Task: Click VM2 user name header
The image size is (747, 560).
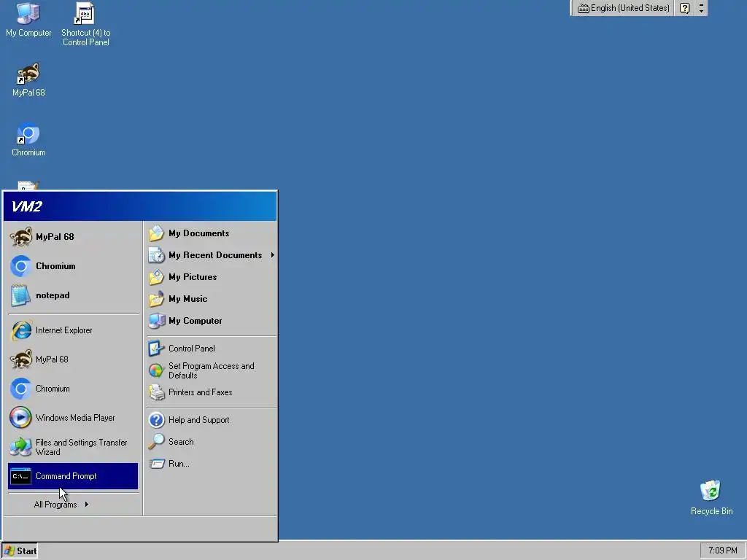Action: pos(27,206)
